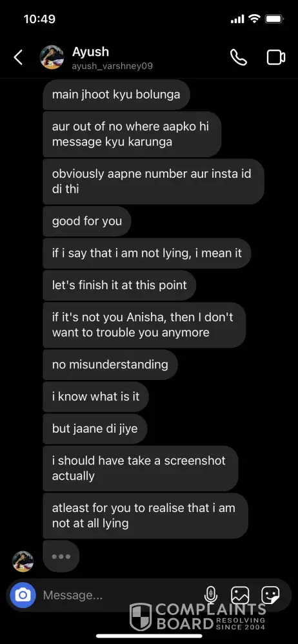Record a voice message with microphone
This screenshot has width=298, height=644.
(211, 594)
